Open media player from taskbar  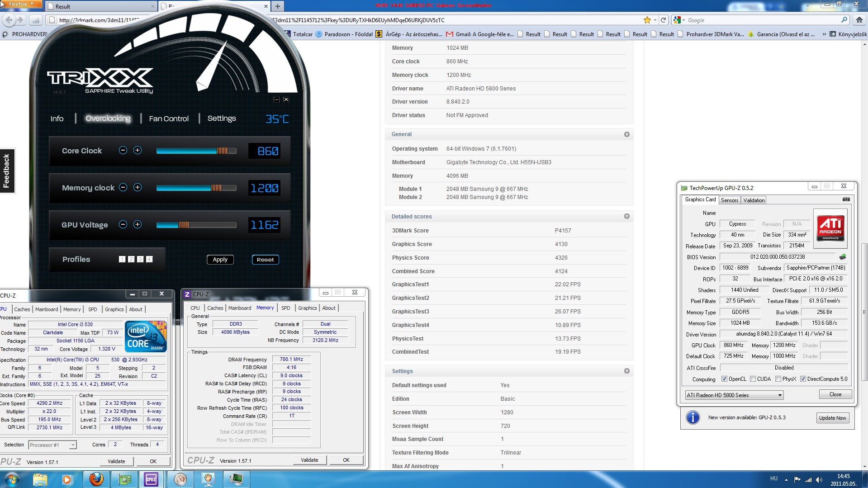(67, 479)
